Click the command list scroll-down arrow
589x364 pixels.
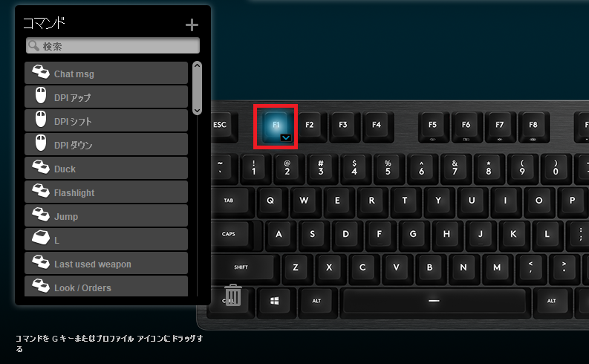pyautogui.click(x=198, y=111)
